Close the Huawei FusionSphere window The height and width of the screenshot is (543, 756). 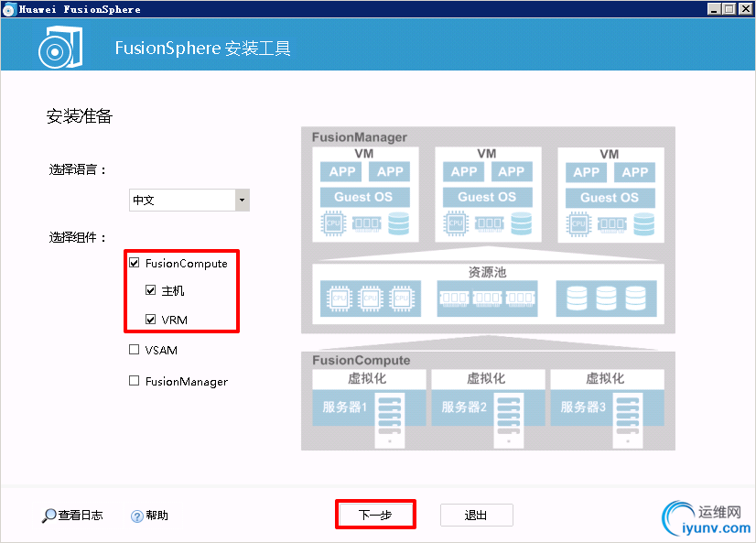coord(745,9)
